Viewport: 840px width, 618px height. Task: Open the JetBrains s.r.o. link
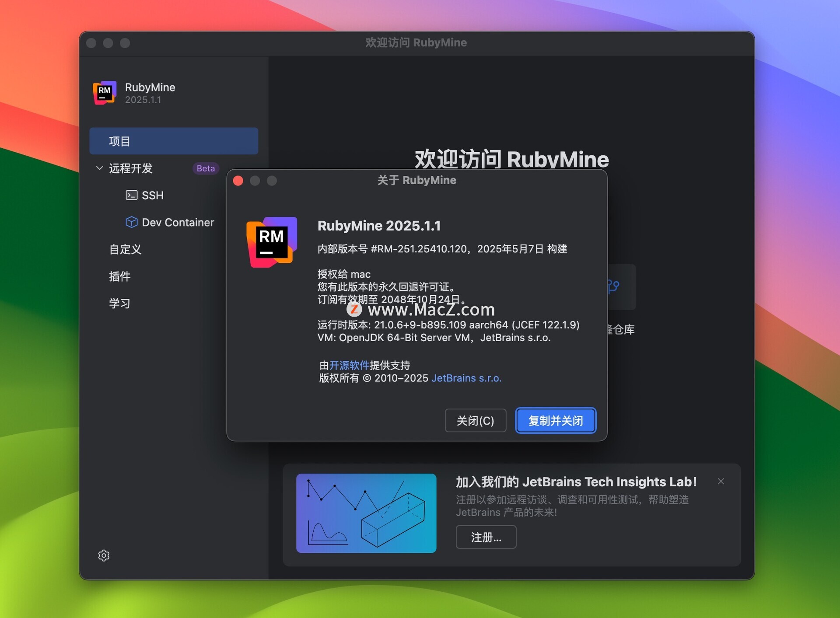coord(466,378)
